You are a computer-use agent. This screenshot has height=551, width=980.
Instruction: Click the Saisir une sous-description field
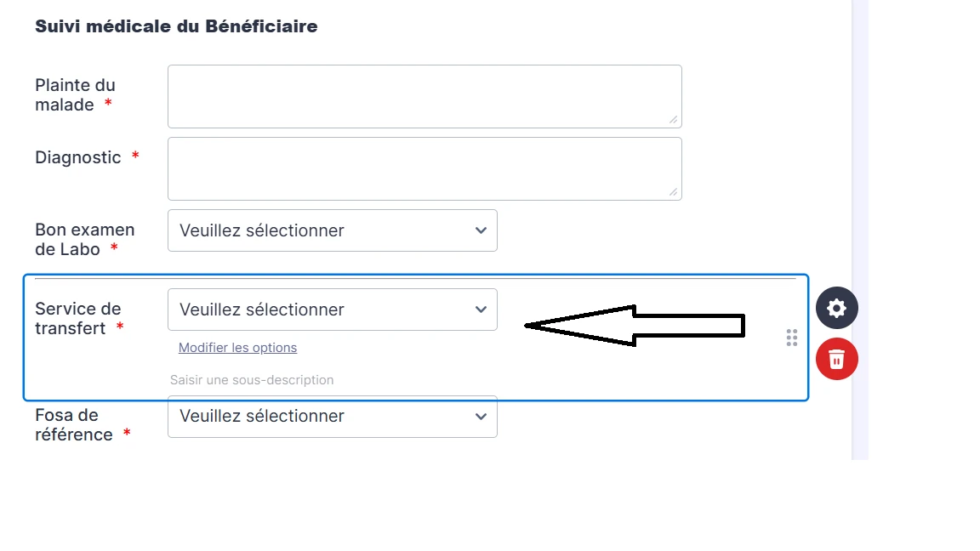point(252,380)
